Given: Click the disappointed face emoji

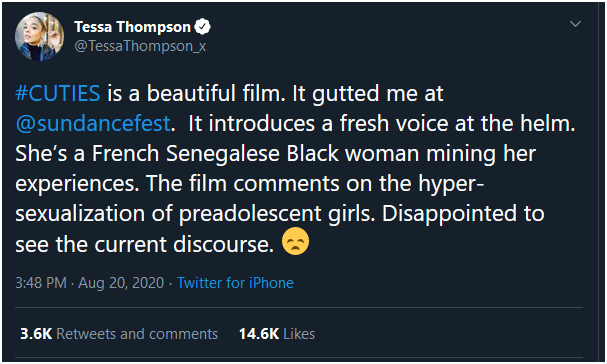Looking at the screenshot, I should (x=295, y=241).
